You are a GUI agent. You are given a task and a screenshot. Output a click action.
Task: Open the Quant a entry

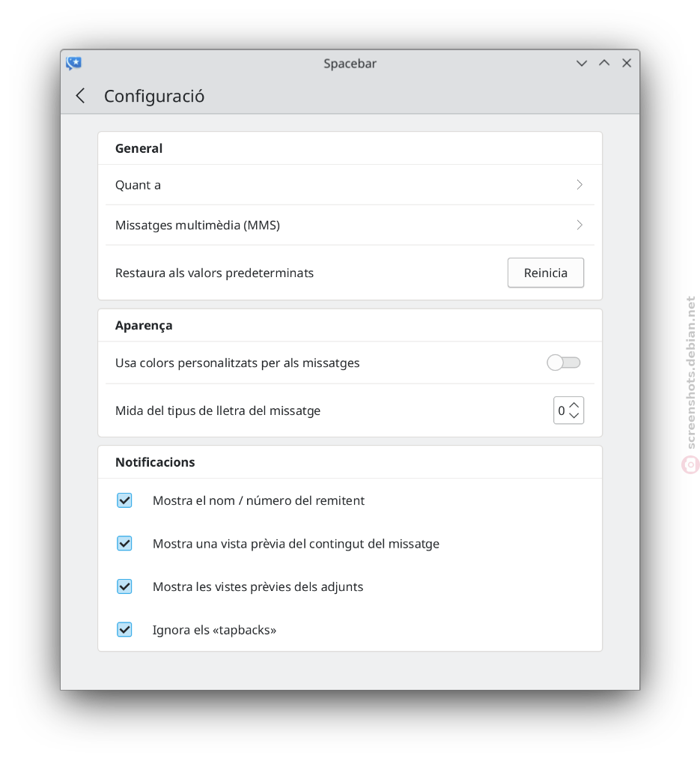coord(350,184)
